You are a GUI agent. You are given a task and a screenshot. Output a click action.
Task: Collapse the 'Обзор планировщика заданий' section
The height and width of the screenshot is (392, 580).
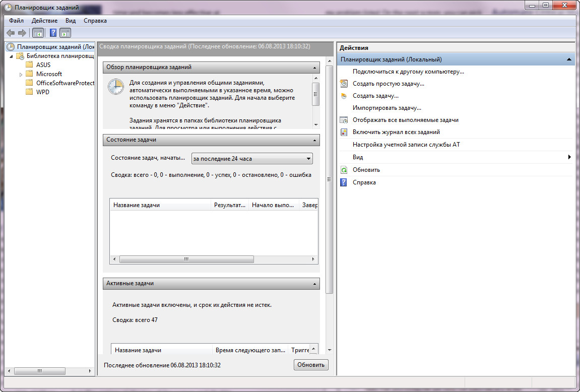pos(315,68)
